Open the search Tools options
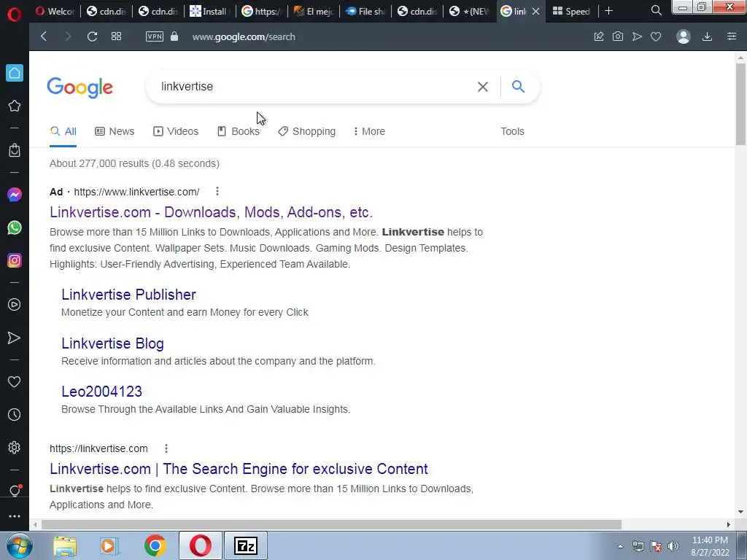Image resolution: width=747 pixels, height=560 pixels. tap(512, 131)
